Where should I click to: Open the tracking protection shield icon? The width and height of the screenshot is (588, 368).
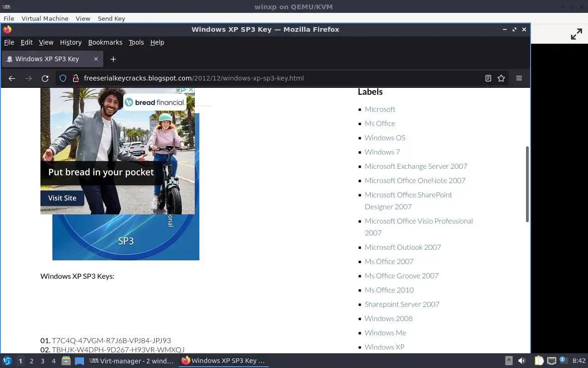click(x=63, y=78)
